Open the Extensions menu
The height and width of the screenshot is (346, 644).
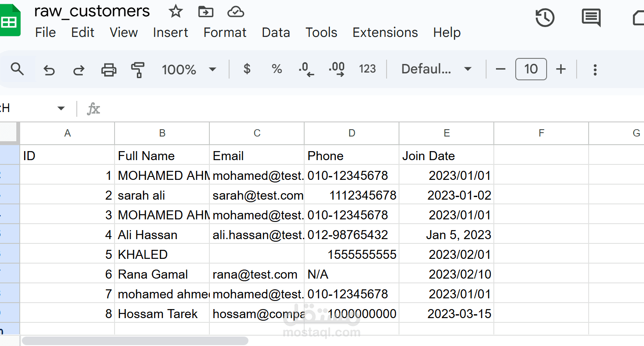tap(385, 33)
